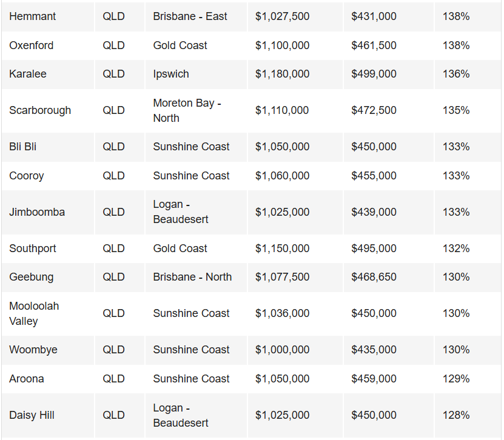Viewport: 504px width, 440px height.
Task: Select the $1,000,000 price for Woombye
Action: pyautogui.click(x=282, y=350)
